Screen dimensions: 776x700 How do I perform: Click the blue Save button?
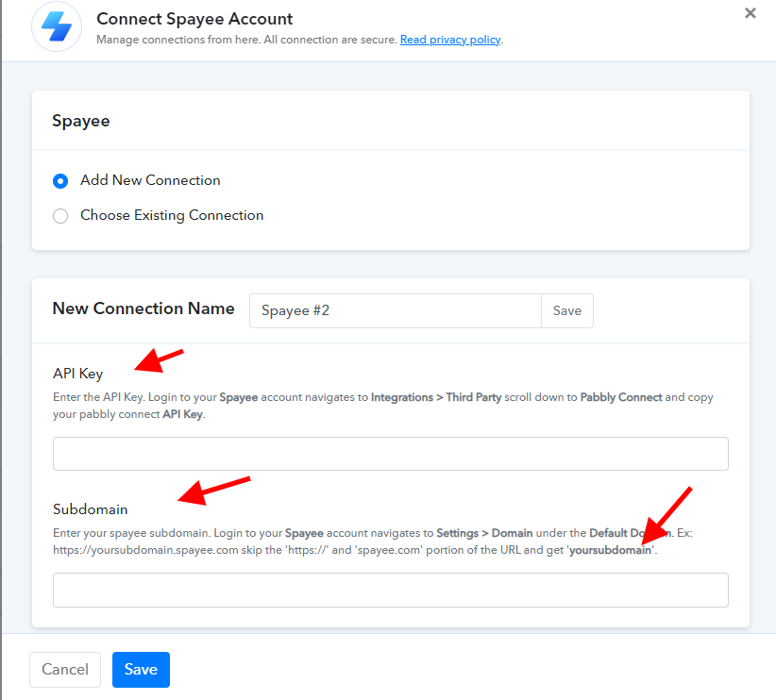click(141, 669)
